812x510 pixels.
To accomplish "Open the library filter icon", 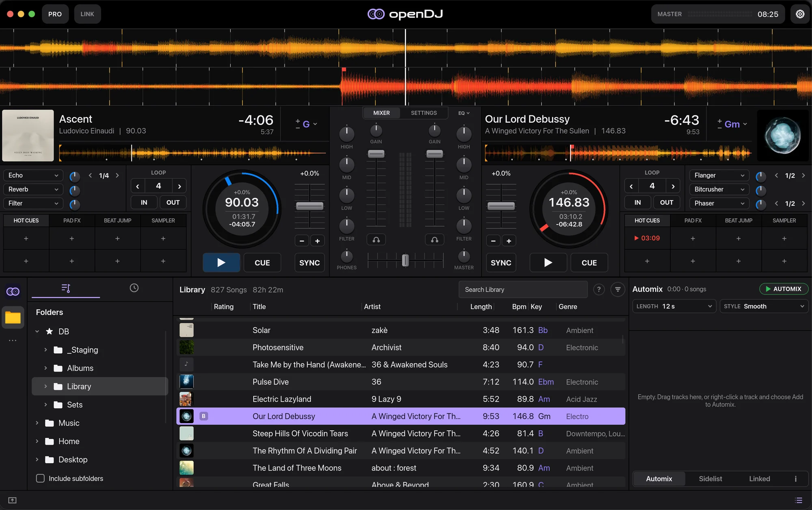I will 618,290.
